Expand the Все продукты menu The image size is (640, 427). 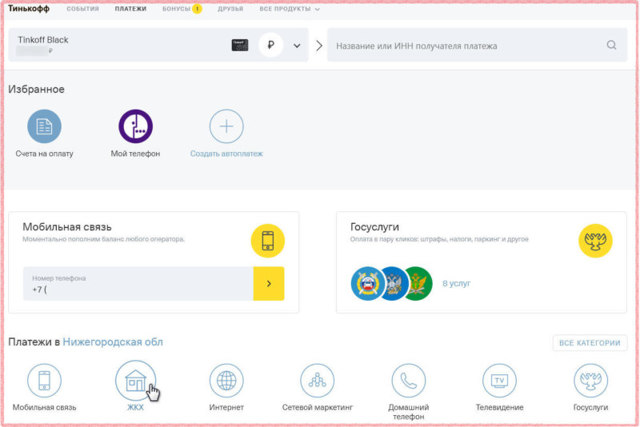click(x=289, y=9)
